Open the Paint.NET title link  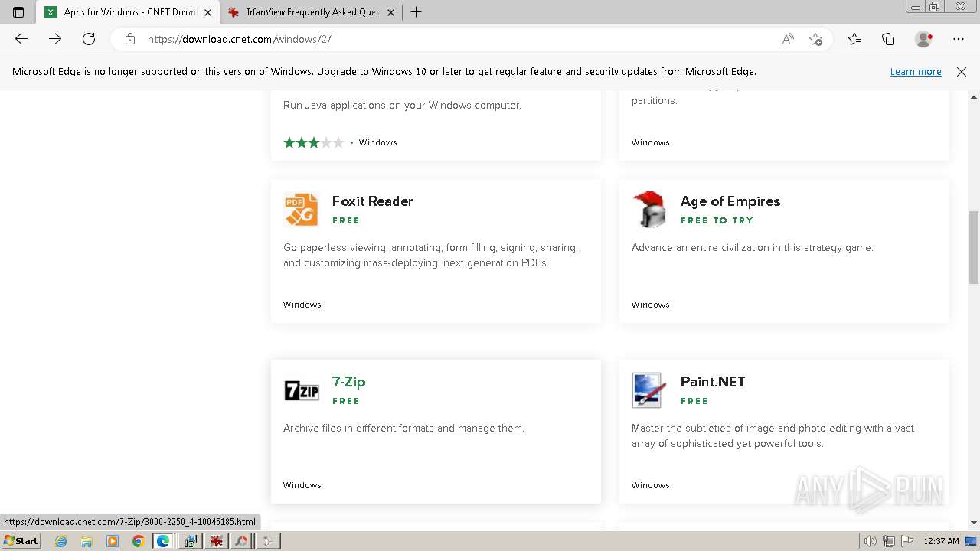pos(713,382)
